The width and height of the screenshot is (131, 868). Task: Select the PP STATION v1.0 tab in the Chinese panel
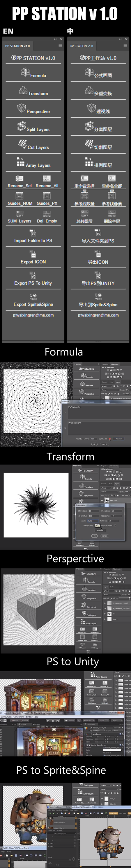82,46
